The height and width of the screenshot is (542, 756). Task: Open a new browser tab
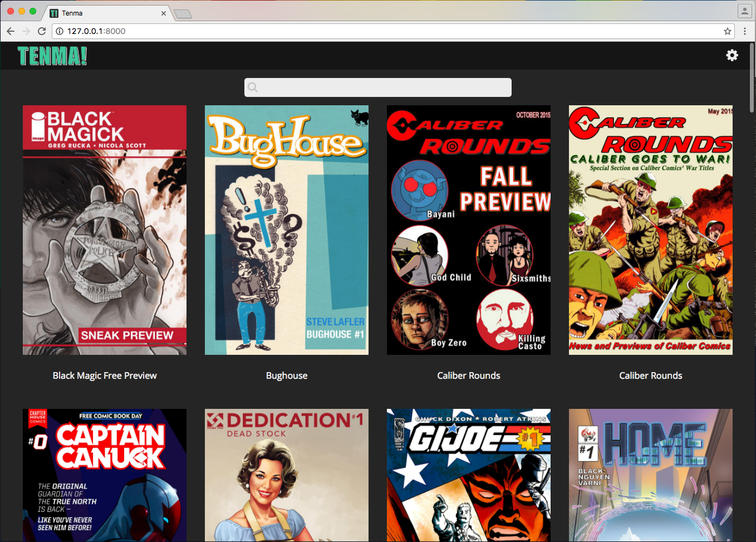click(183, 14)
